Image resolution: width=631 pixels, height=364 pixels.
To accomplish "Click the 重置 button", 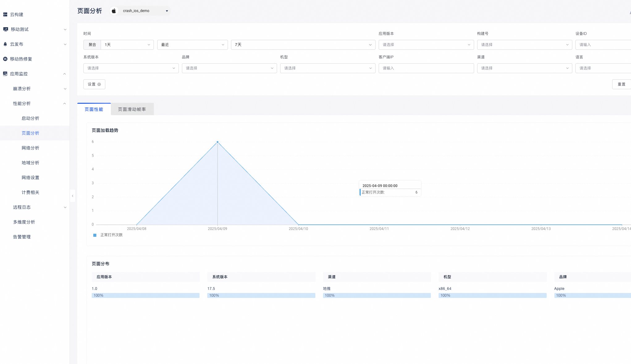I will point(621,84).
